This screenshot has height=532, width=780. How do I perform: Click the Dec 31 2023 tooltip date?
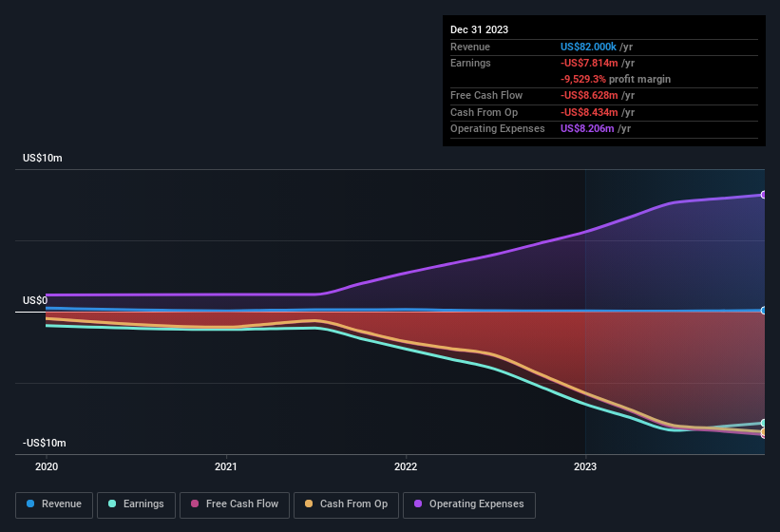(479, 29)
